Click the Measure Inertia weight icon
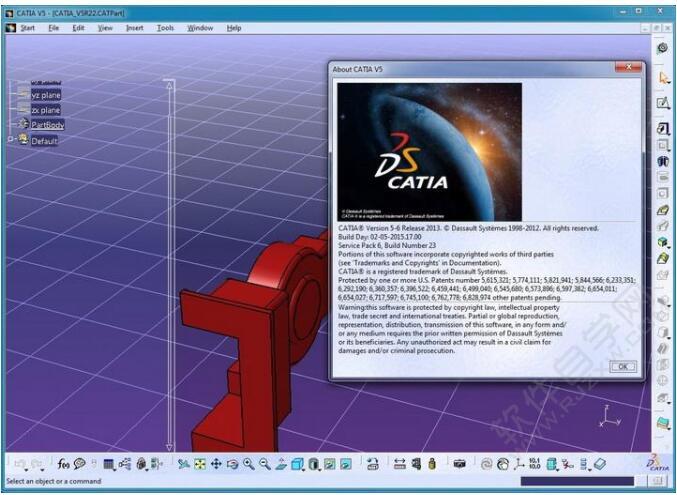677x495 pixels. pos(432,464)
